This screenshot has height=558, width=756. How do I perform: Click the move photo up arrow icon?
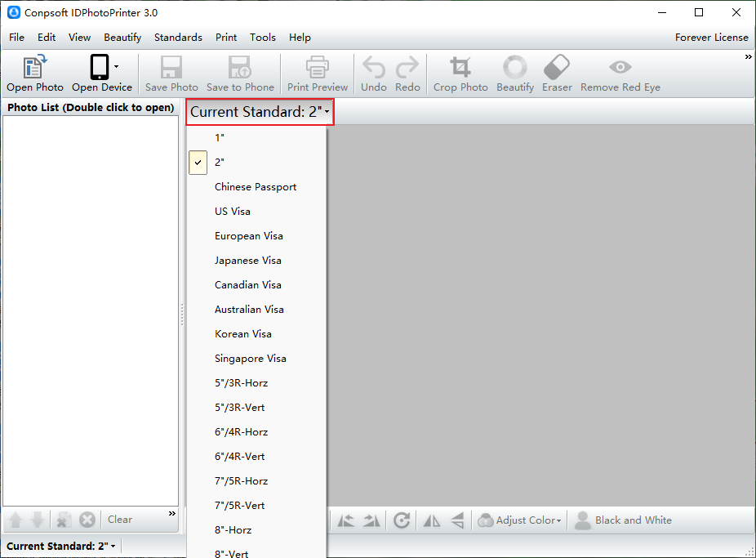(x=16, y=520)
